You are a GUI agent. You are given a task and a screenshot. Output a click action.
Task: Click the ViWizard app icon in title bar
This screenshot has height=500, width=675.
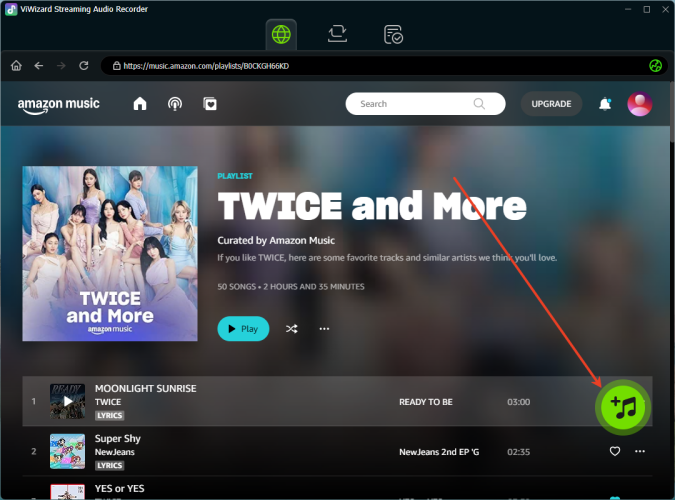(11, 9)
